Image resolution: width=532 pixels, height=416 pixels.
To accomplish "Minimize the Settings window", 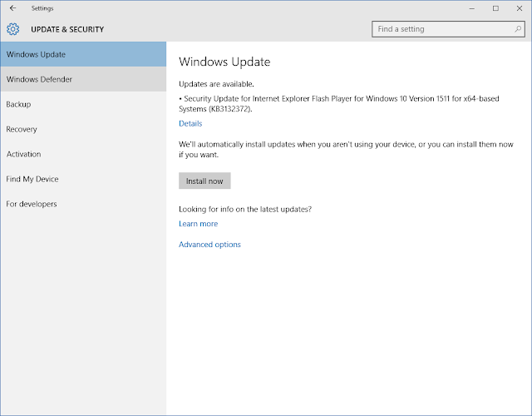I will point(472,8).
